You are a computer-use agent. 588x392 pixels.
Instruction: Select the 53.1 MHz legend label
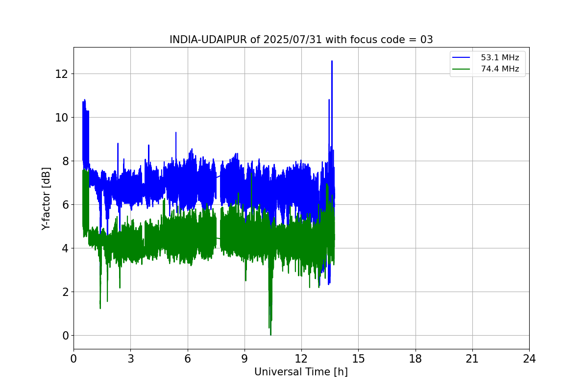(500, 58)
